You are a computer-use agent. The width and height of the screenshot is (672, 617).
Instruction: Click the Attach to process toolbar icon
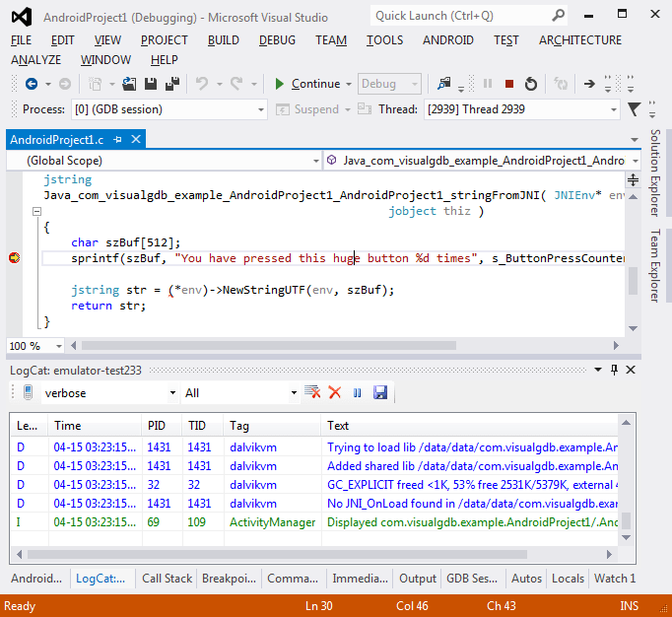[444, 84]
